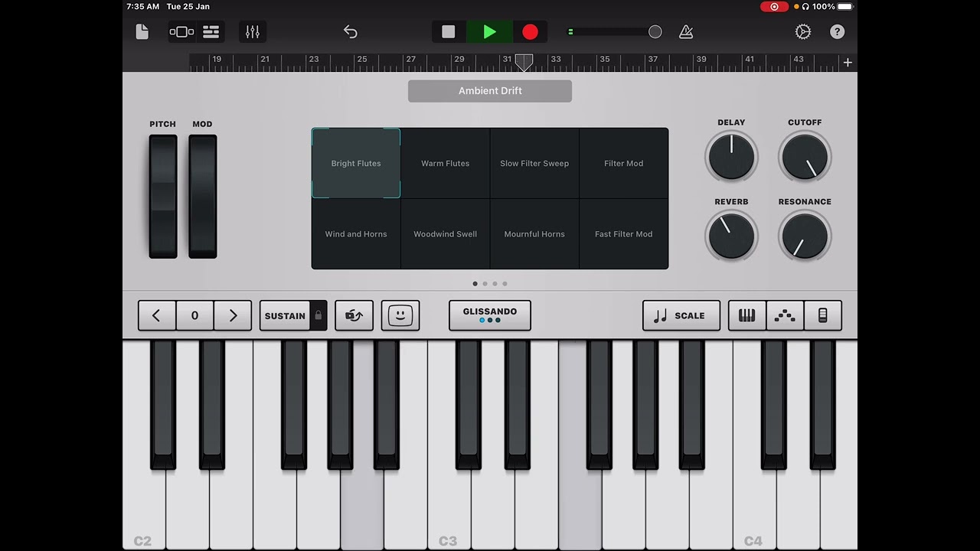Screen dimensions: 980x551
Task: Click the Pitch wheel
Action: point(163,197)
